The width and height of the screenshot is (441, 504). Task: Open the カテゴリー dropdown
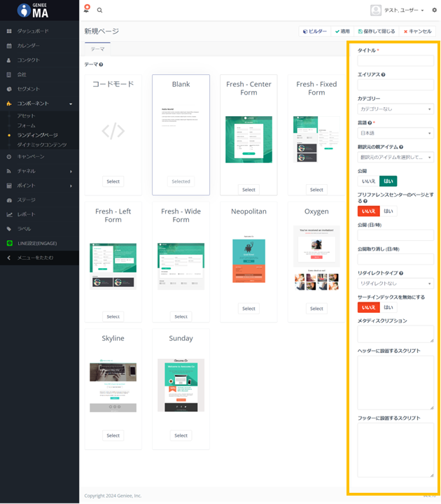pyautogui.click(x=395, y=109)
